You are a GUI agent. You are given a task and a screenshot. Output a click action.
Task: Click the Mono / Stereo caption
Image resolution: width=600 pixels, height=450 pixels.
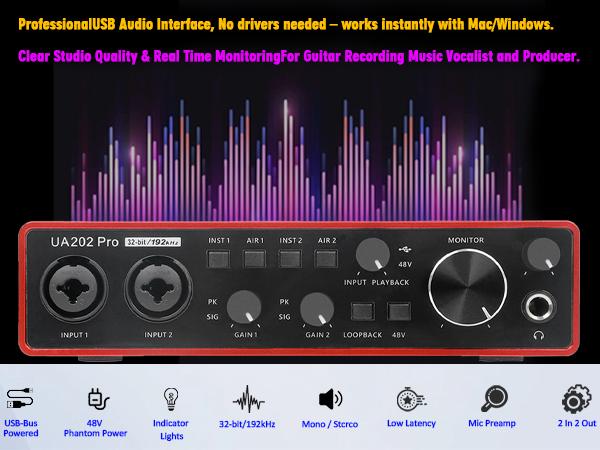tap(330, 424)
